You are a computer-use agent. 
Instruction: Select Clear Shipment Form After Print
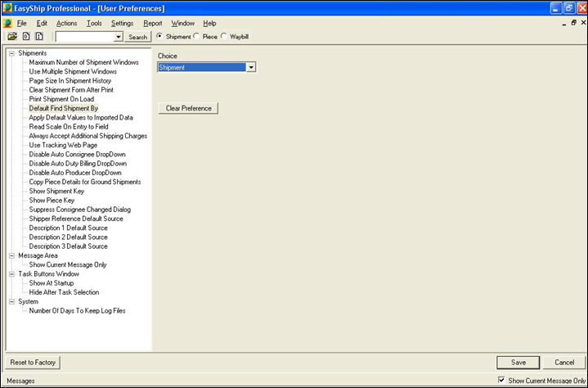71,90
